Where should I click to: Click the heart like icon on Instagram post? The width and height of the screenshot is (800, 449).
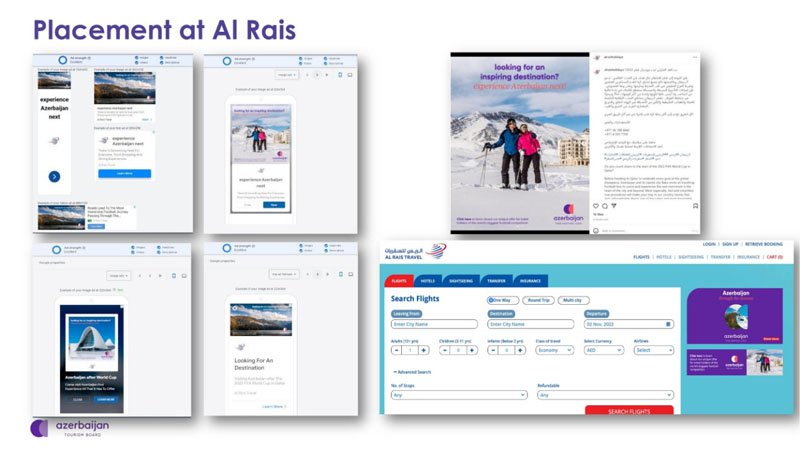pos(597,205)
